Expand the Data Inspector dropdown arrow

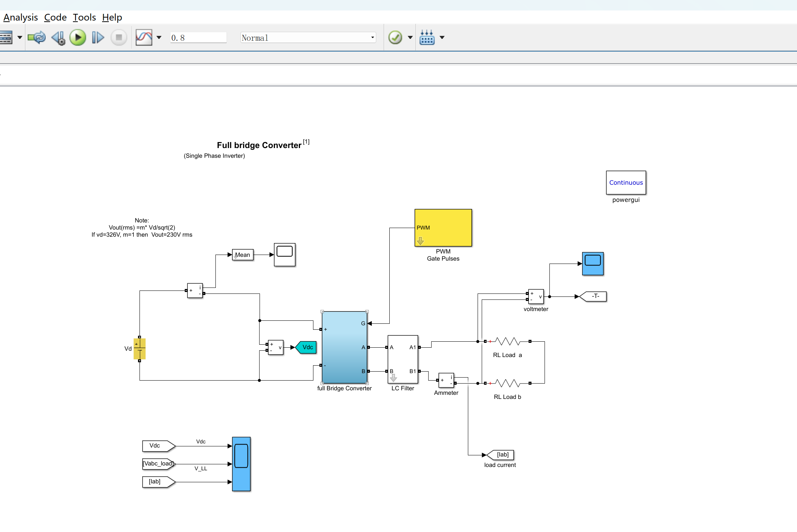point(159,37)
